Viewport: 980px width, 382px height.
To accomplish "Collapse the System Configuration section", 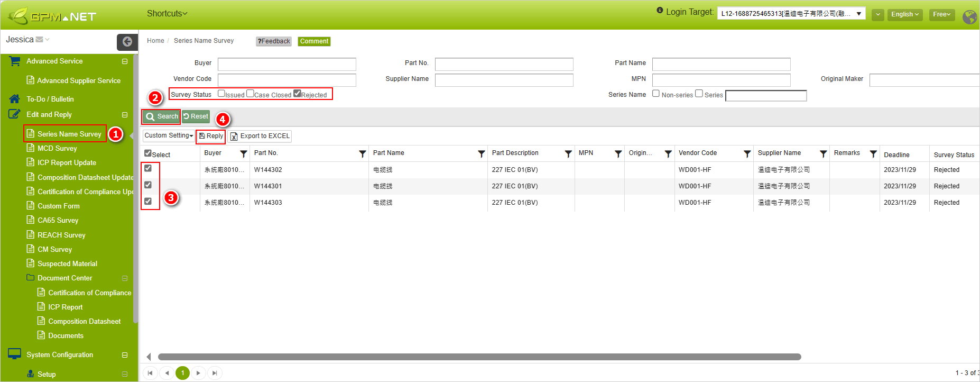I will pos(125,355).
